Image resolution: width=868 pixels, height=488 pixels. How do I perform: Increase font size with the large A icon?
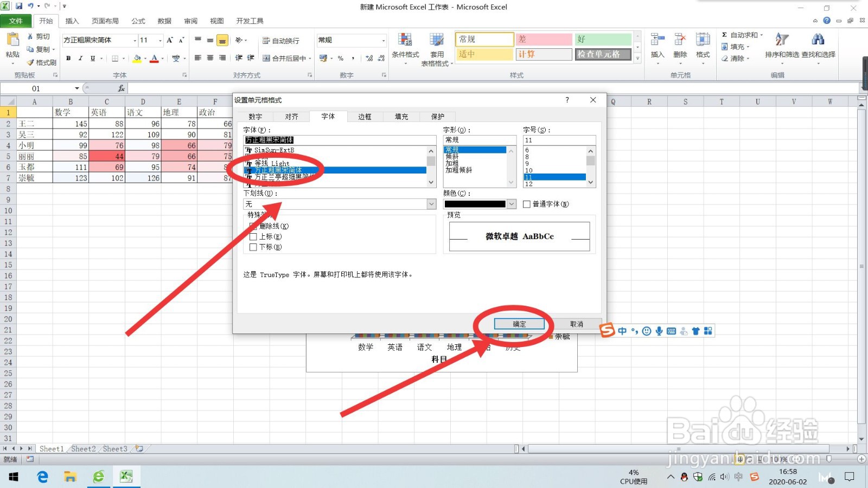pyautogui.click(x=170, y=40)
